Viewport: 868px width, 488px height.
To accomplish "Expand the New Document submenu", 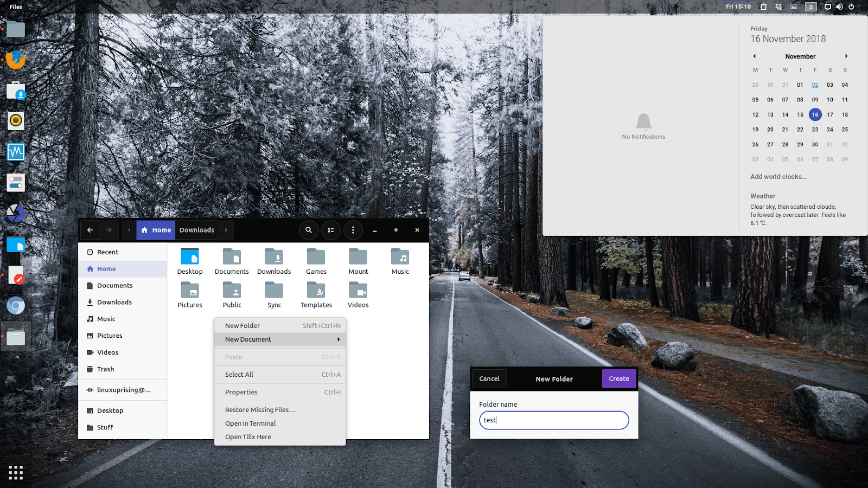I will tap(280, 339).
